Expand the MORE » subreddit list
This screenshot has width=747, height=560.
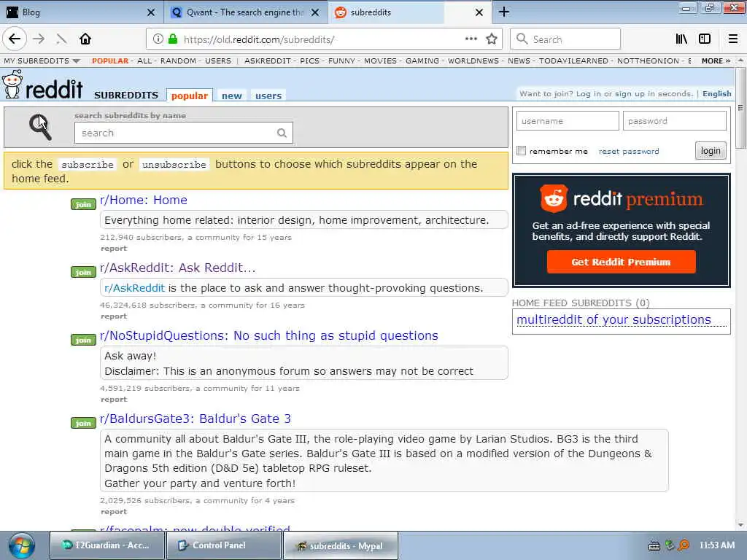(716, 61)
